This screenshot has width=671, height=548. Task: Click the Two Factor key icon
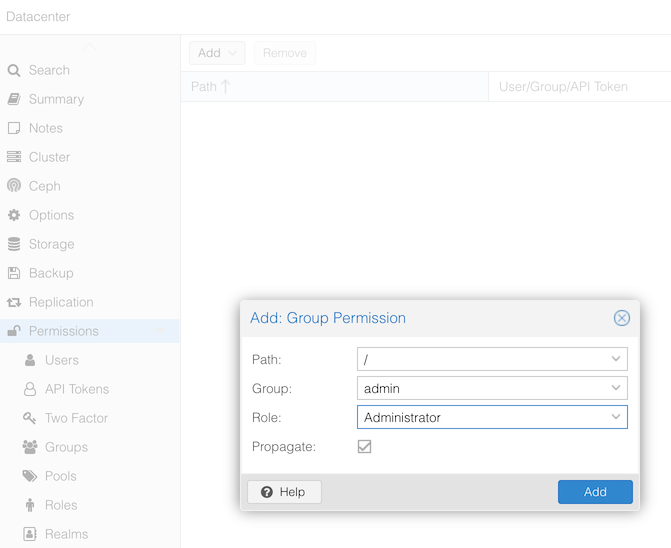(30, 418)
